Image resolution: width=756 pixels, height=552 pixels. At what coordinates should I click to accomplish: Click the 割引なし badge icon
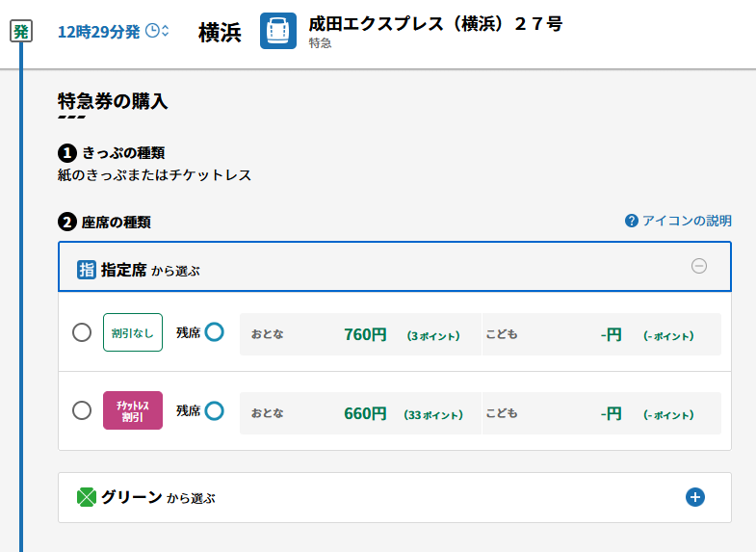(x=133, y=332)
